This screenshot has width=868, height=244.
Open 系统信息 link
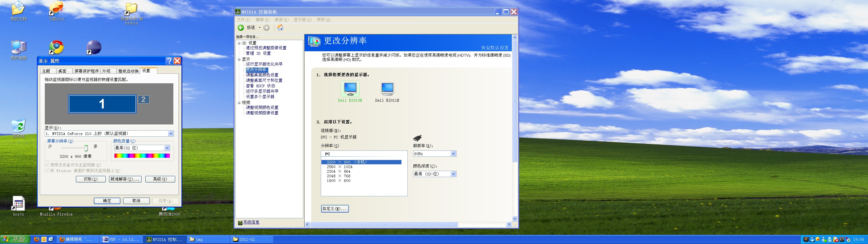point(251,222)
